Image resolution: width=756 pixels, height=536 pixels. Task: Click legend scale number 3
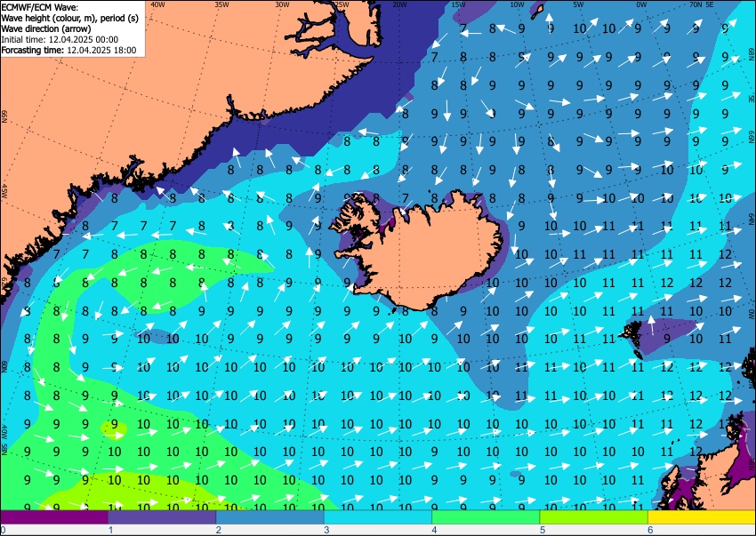pyautogui.click(x=326, y=530)
